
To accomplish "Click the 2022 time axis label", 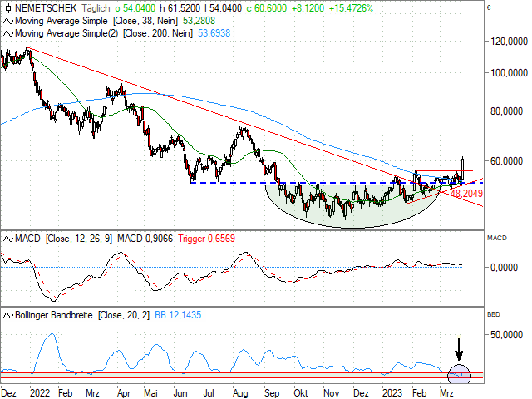I will (x=40, y=393).
